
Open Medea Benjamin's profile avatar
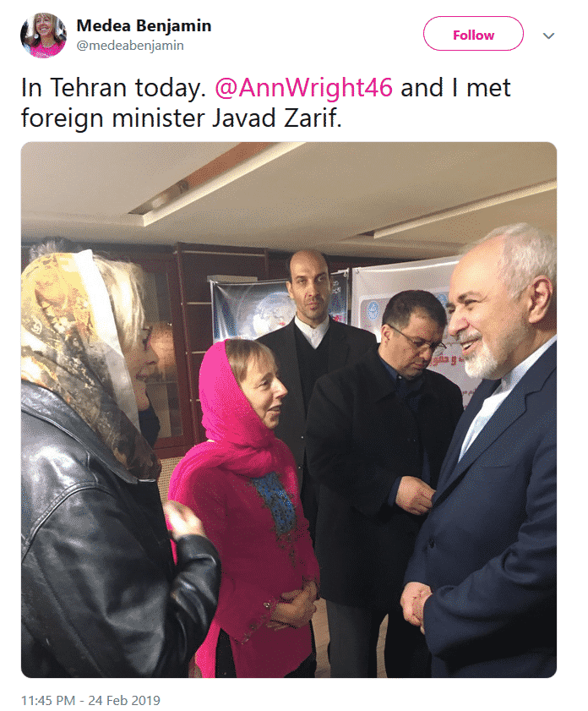tap(43, 35)
